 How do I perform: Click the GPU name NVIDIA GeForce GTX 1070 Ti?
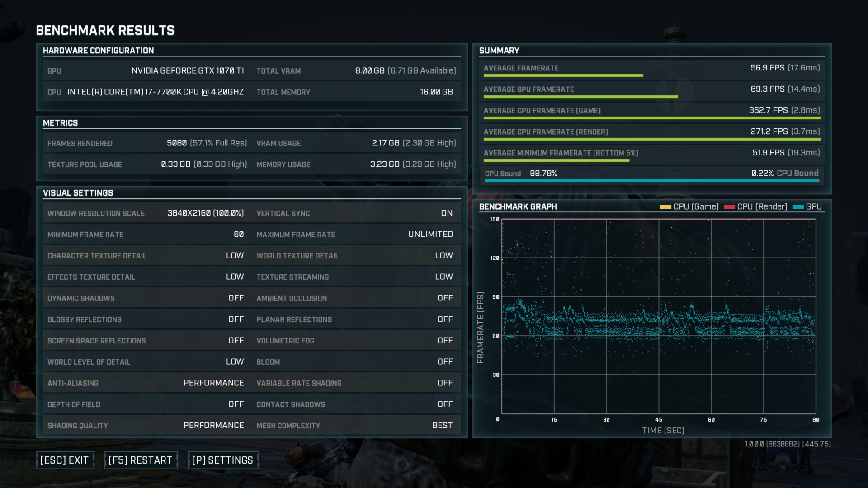187,70
